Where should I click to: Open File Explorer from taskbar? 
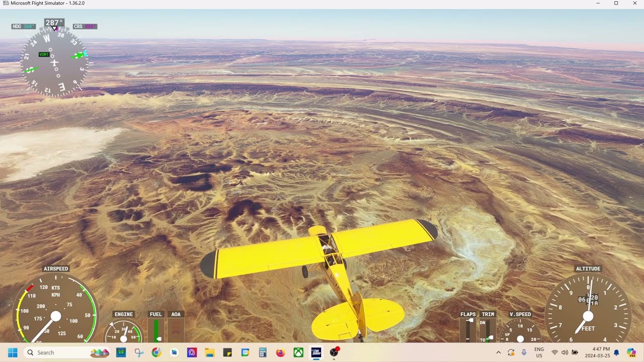pos(209,352)
